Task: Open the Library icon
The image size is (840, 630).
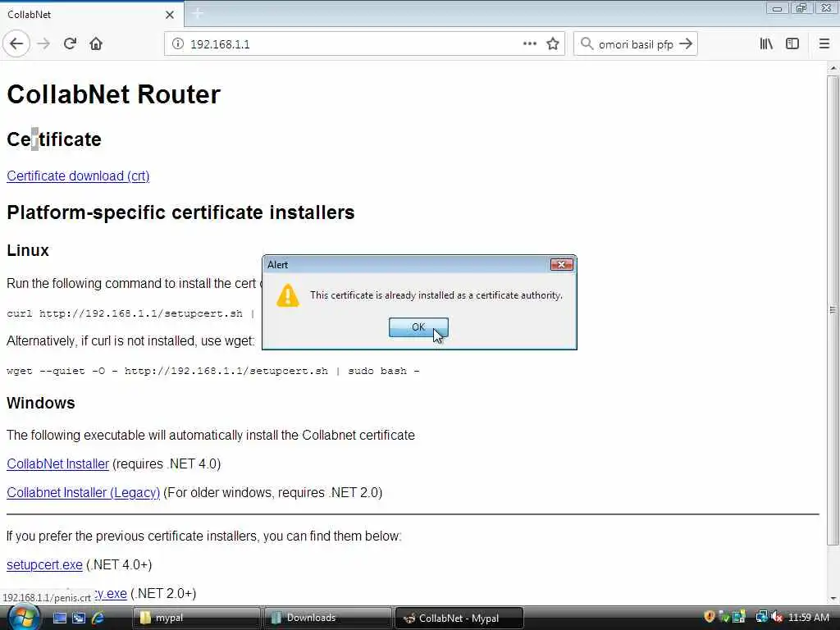Action: pyautogui.click(x=766, y=44)
